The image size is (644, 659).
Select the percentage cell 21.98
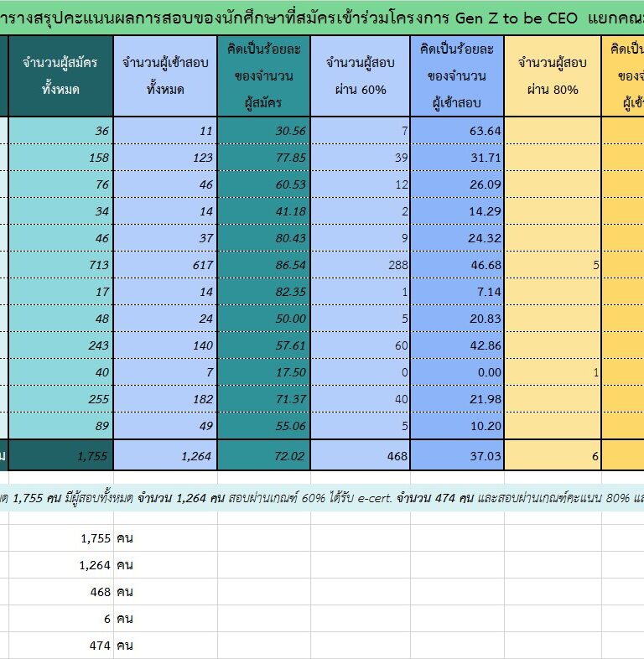click(457, 399)
